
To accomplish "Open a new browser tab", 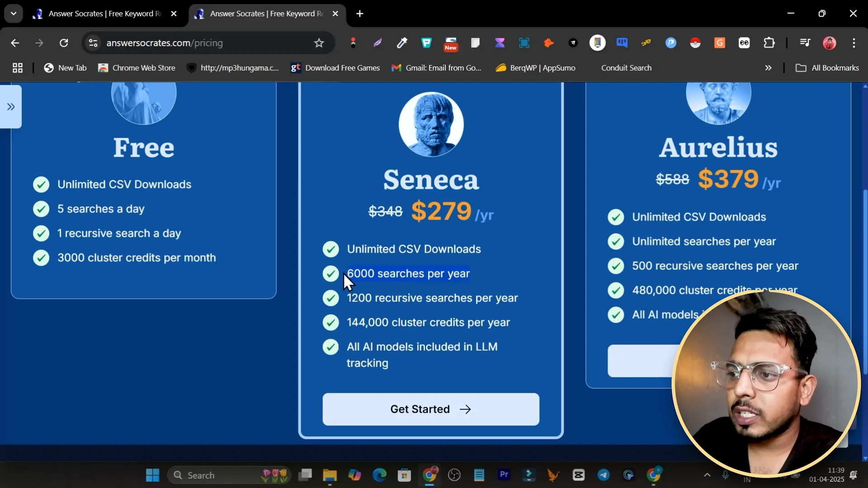I will tap(359, 14).
